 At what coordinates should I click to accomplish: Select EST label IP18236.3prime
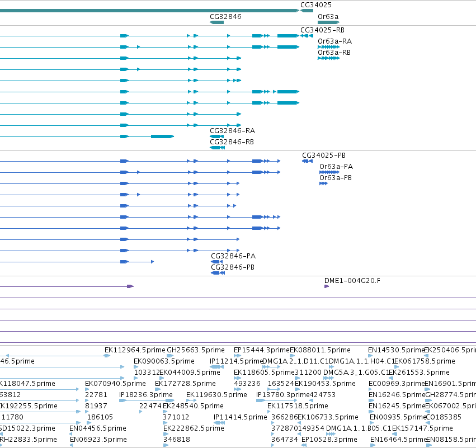point(146,395)
